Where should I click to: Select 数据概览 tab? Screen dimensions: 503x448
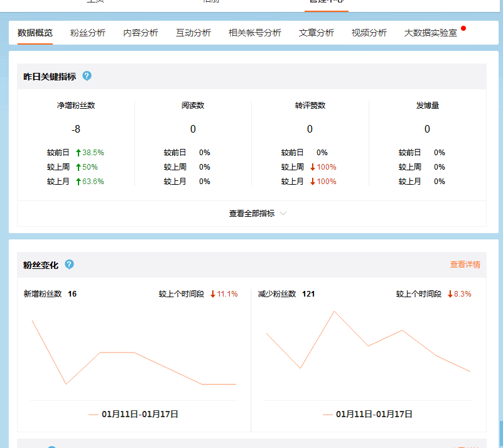click(x=35, y=33)
